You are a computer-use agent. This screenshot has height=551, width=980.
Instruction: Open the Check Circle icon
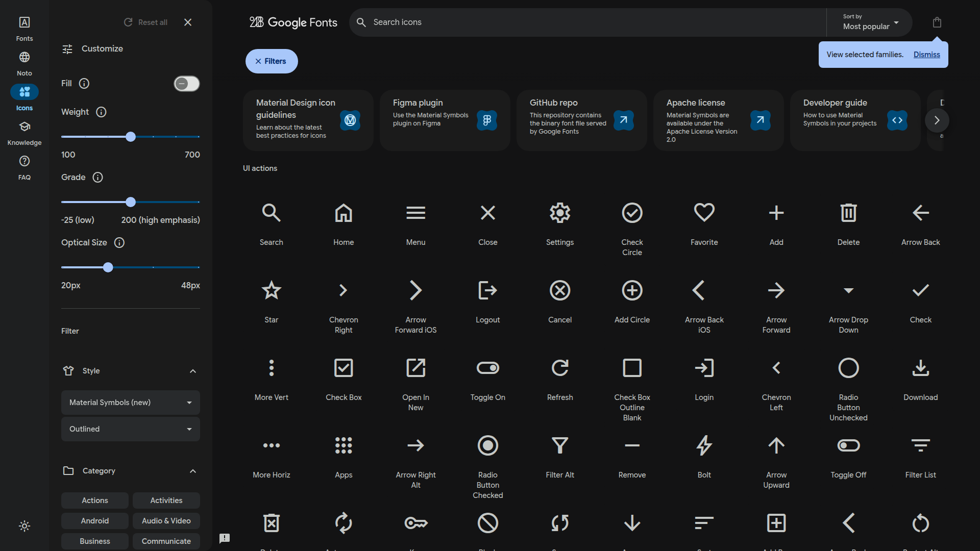pyautogui.click(x=632, y=213)
